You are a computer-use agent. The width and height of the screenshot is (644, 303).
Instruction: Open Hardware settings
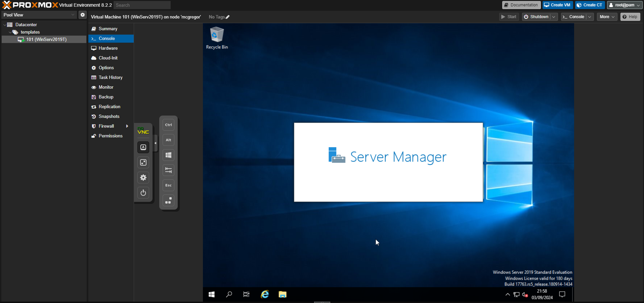click(x=111, y=48)
